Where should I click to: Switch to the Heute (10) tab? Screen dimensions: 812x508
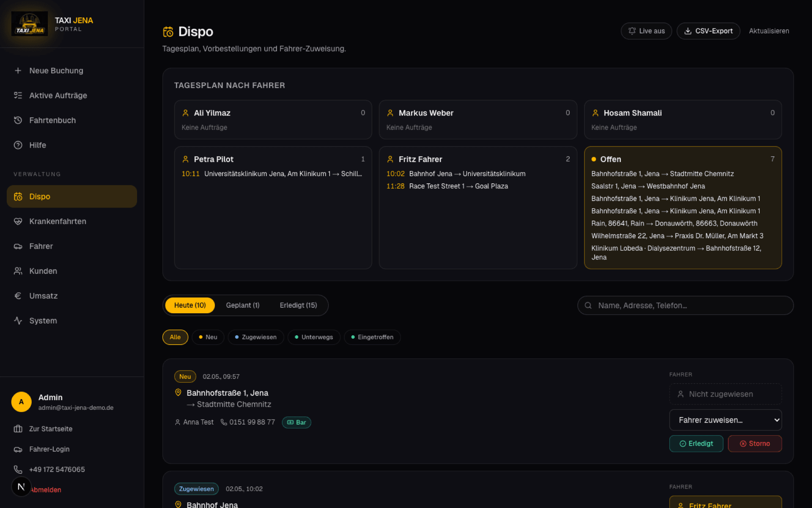point(190,305)
